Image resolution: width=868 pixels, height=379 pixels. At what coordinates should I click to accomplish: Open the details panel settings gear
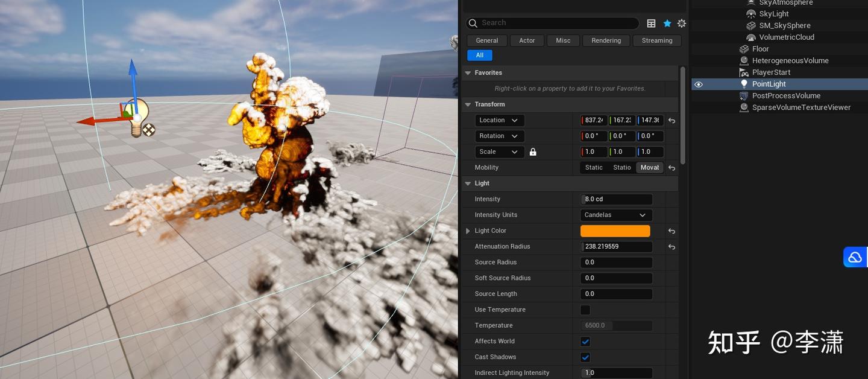681,24
